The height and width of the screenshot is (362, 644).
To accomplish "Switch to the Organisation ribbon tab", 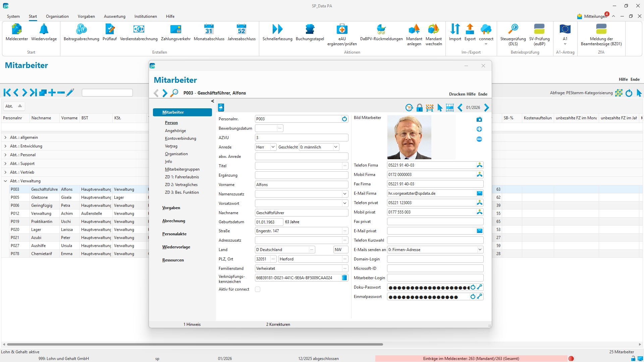I will [57, 16].
